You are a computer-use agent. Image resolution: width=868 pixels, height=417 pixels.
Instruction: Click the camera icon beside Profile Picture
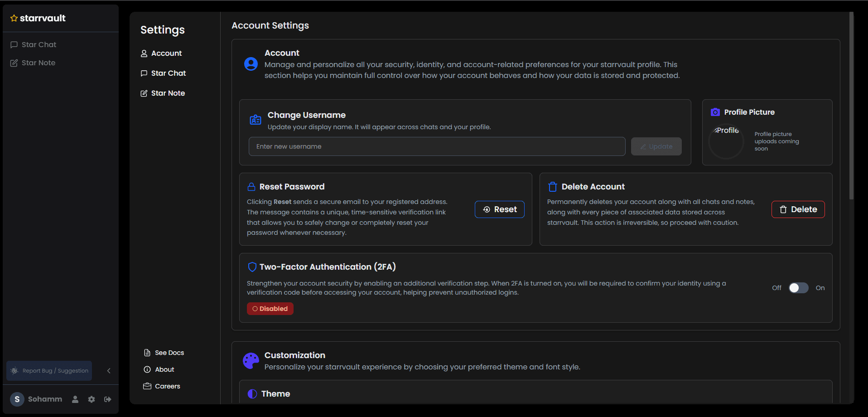point(715,112)
